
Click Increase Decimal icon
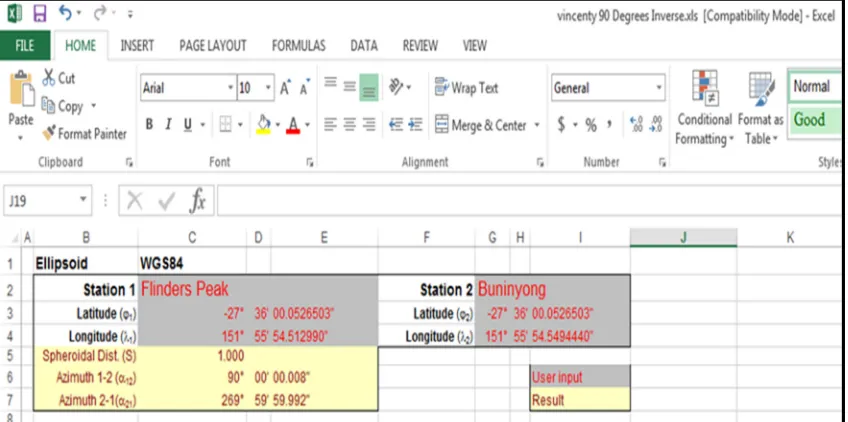tap(637, 124)
